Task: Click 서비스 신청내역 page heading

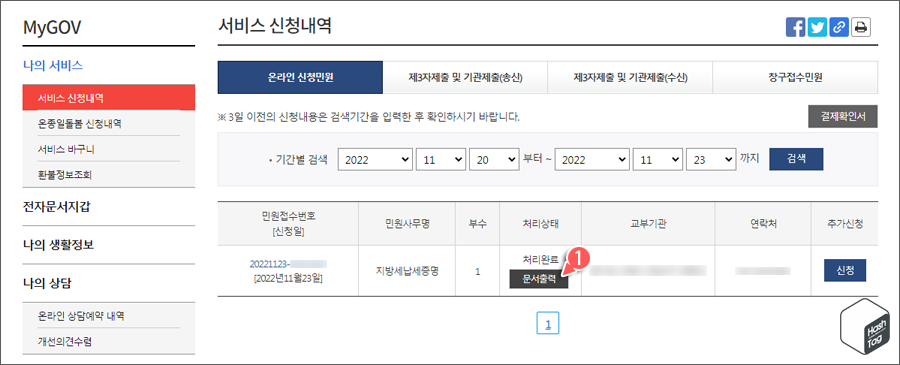Action: (x=275, y=26)
